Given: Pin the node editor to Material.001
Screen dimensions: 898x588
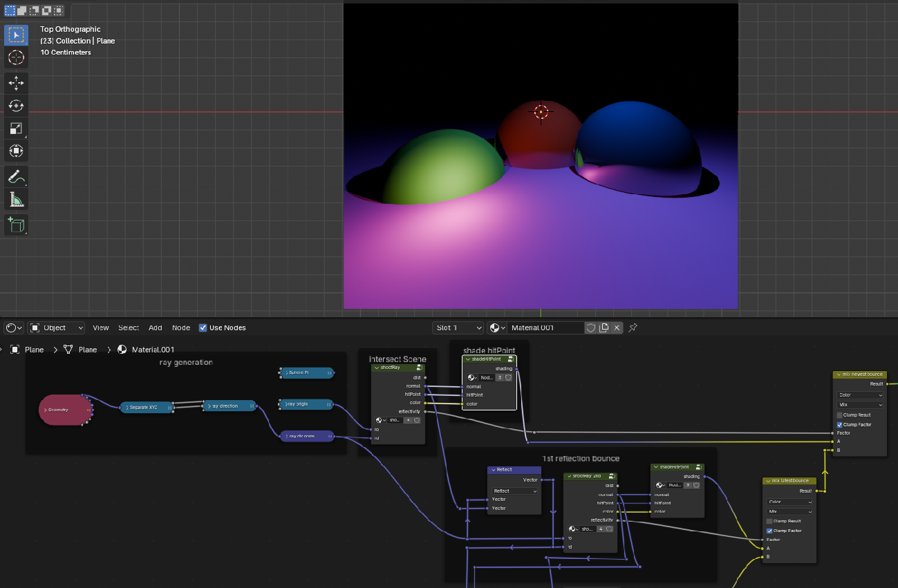Looking at the screenshot, I should [633, 328].
